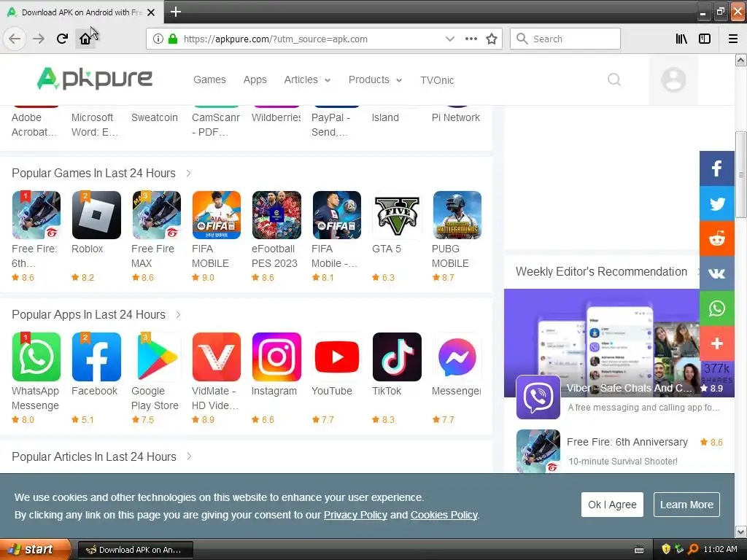Viewport: 747px width, 560px height.
Task: Share page via Reddit sidebar button
Action: click(717, 238)
